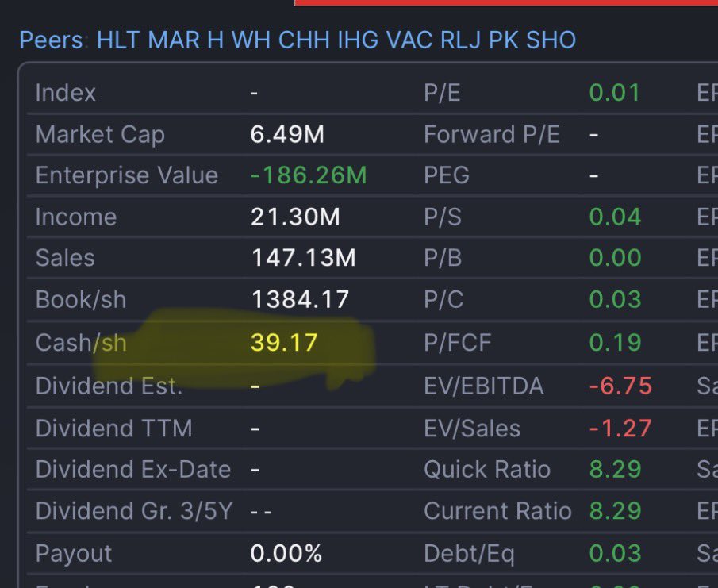Click the Book/sh label
This screenshot has width=718, height=588.
click(x=81, y=299)
